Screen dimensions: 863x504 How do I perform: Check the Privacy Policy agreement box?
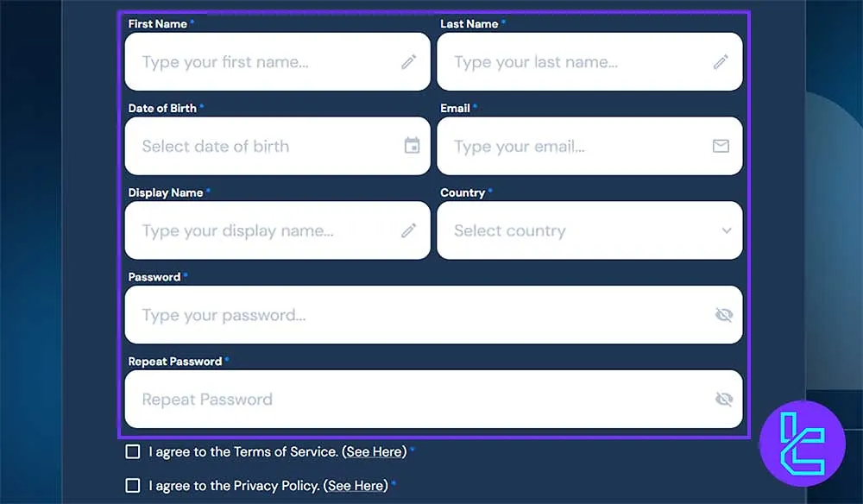133,485
